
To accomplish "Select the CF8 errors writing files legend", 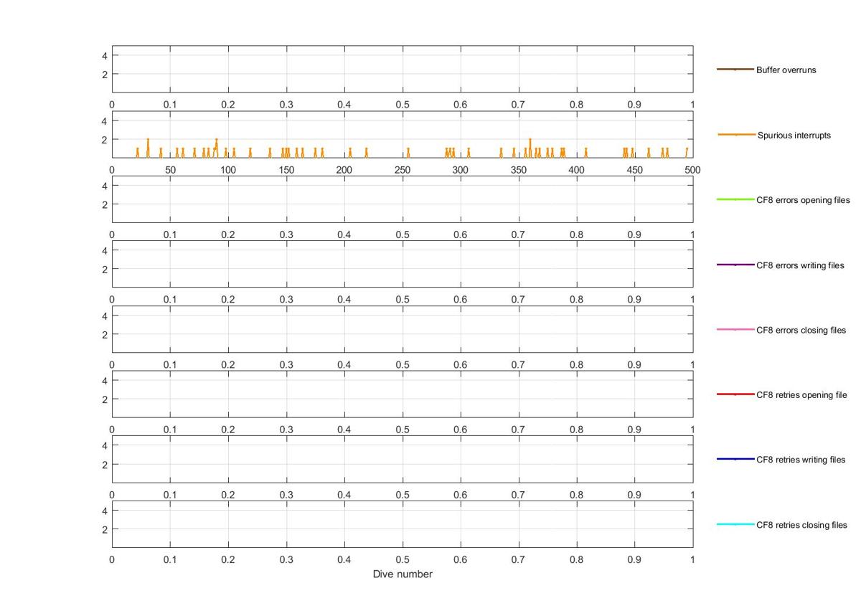I will pos(800,265).
